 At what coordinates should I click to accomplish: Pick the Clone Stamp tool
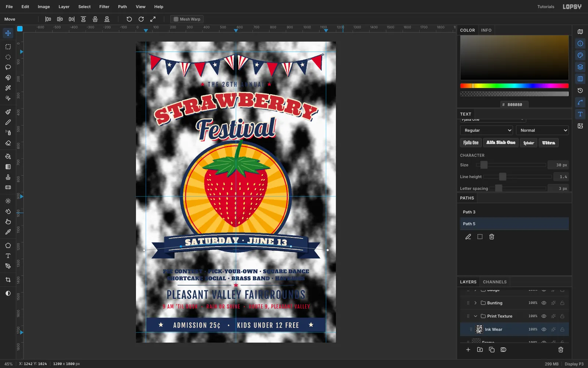(8, 177)
